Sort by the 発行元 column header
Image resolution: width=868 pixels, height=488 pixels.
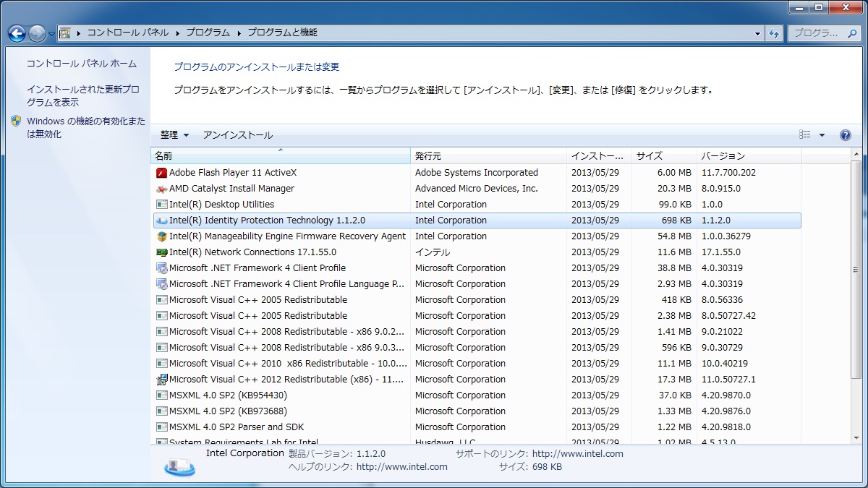pos(488,156)
